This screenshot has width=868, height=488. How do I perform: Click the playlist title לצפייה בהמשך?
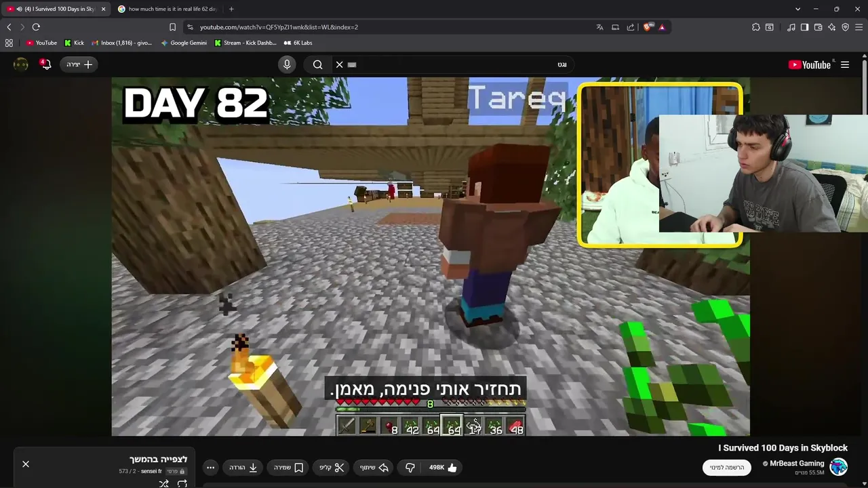point(159,460)
